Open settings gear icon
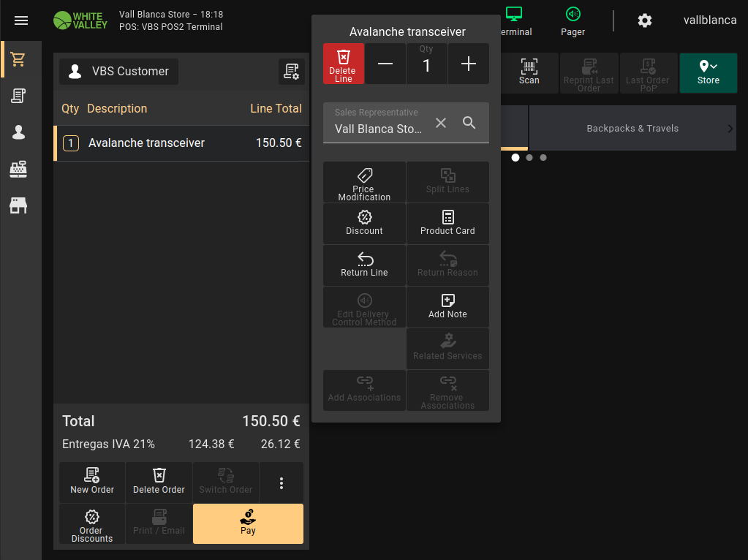This screenshot has height=560, width=748. [644, 20]
